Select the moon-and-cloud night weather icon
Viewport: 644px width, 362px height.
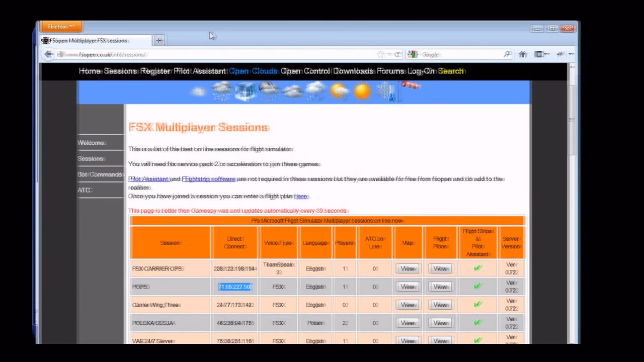268,92
